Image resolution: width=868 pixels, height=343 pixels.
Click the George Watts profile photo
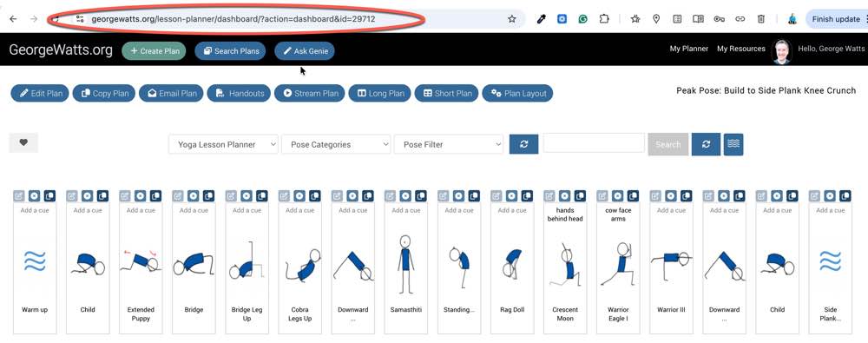(x=782, y=51)
